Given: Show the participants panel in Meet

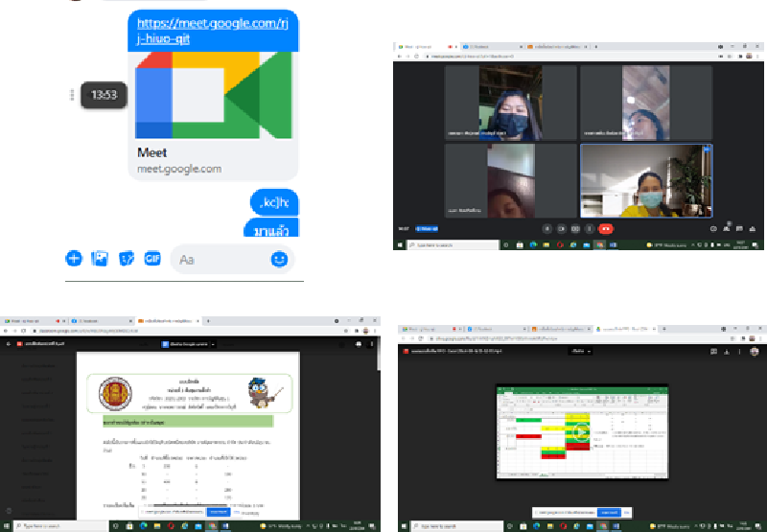Looking at the screenshot, I should pyautogui.click(x=729, y=229).
